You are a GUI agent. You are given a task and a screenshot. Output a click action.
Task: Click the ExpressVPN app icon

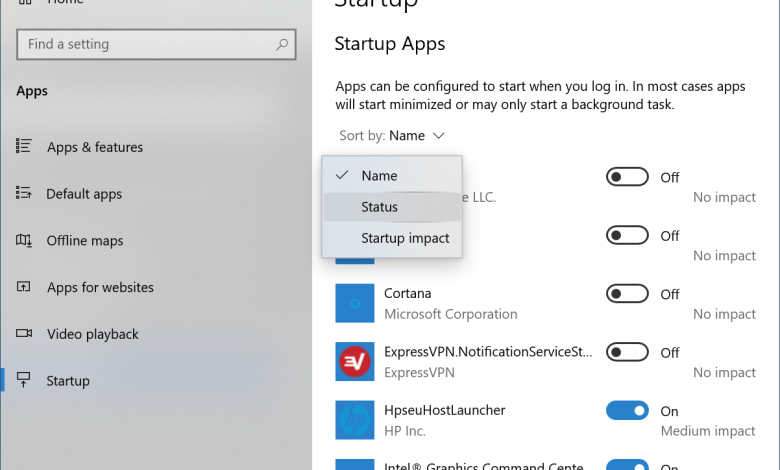point(355,361)
